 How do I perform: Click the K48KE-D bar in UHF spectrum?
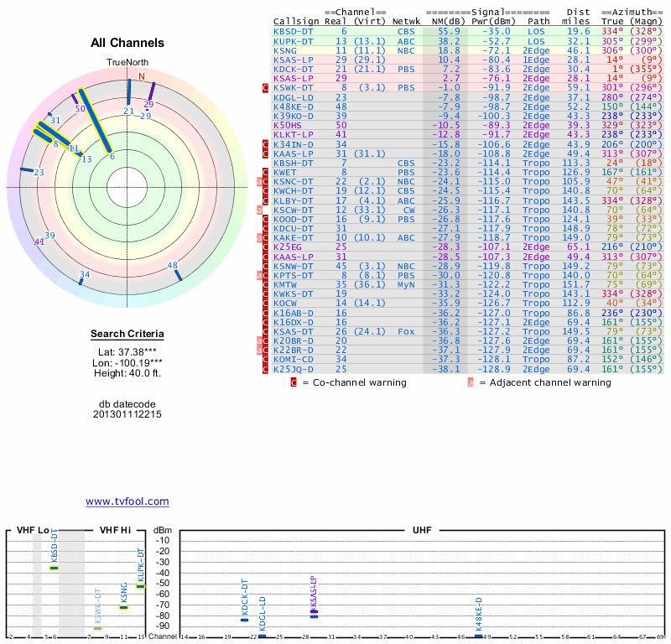click(478, 636)
